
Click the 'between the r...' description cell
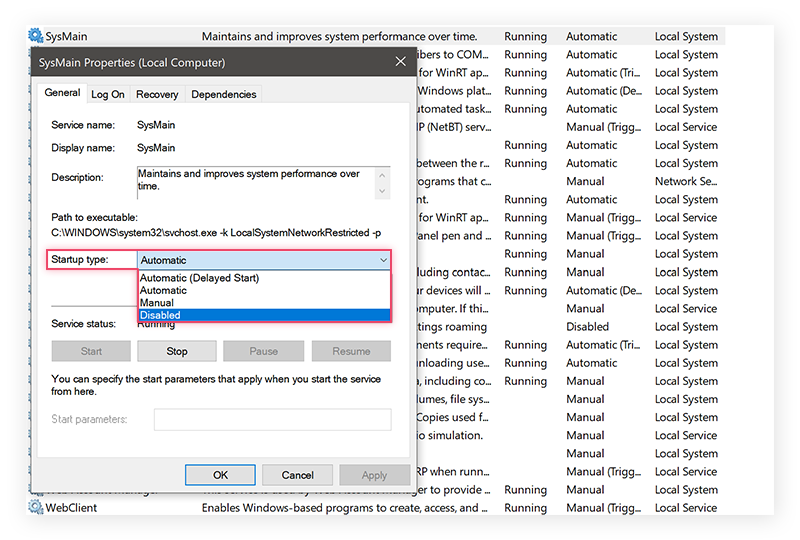point(453,163)
